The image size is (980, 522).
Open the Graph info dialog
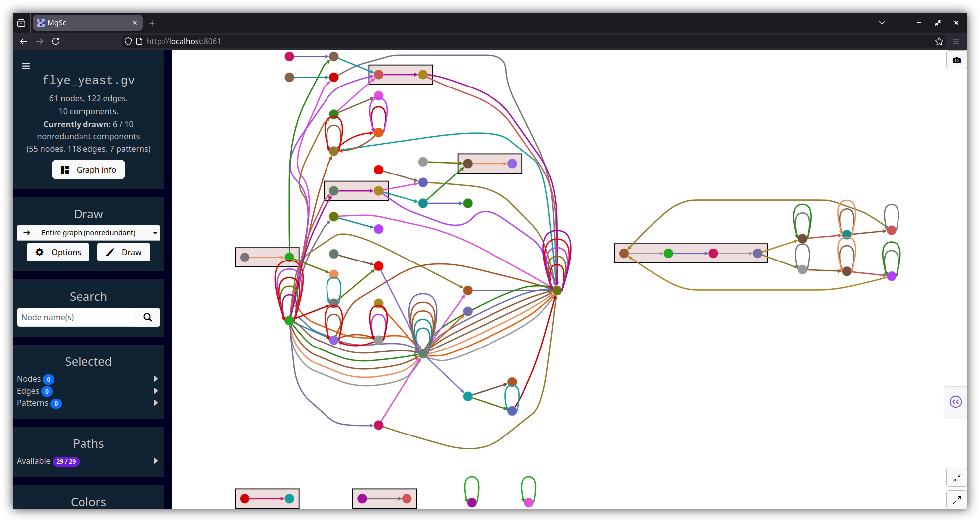click(88, 170)
